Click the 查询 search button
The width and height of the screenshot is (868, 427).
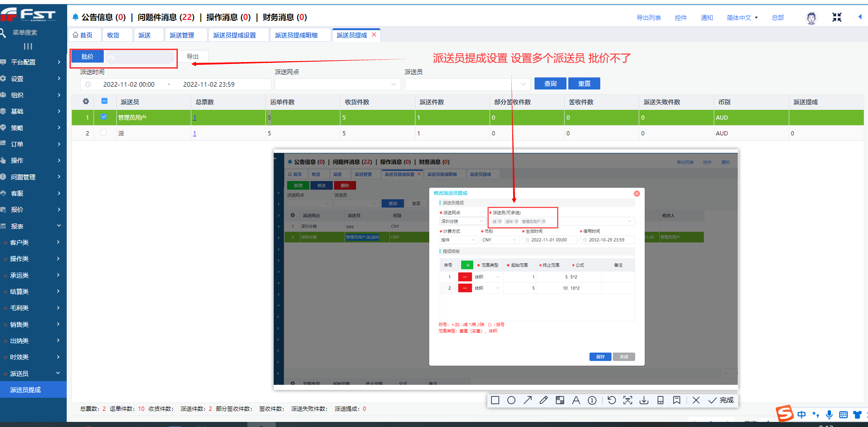550,83
